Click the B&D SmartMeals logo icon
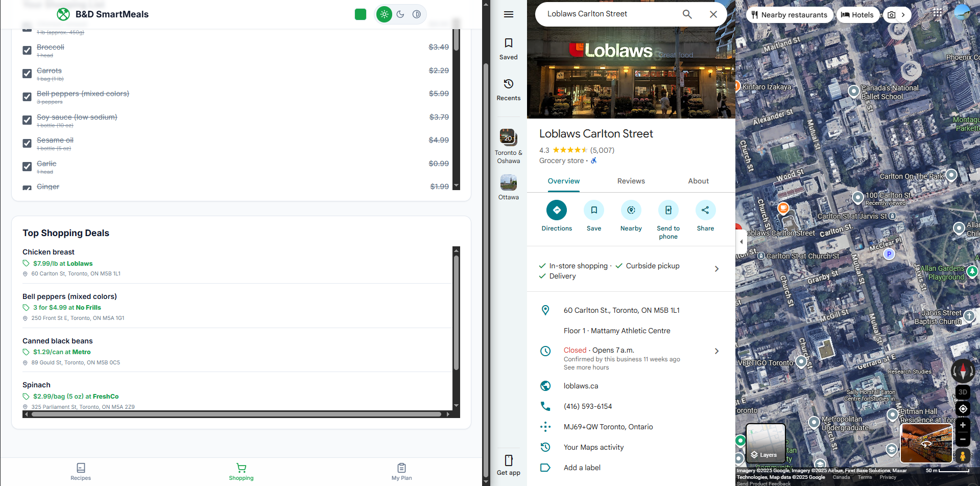The height and width of the screenshot is (486, 980). click(63, 14)
